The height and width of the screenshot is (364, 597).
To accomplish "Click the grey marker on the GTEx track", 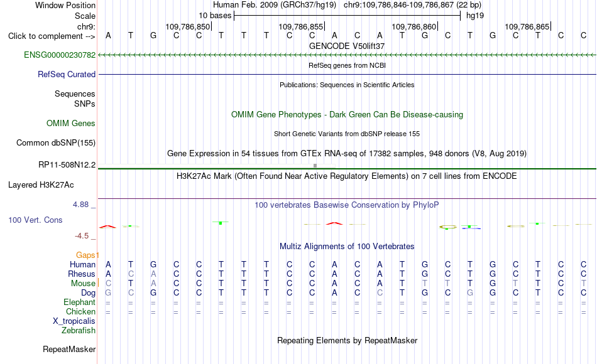I will [315, 166].
